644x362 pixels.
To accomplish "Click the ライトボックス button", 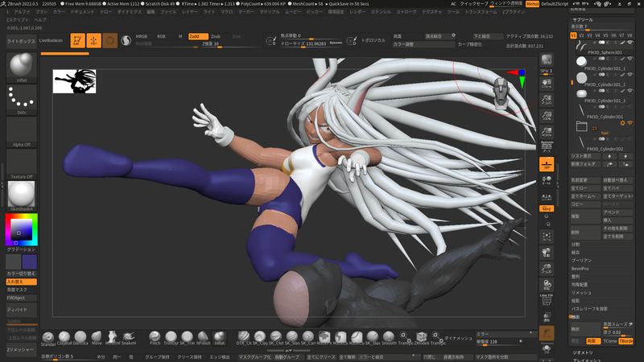I will tap(20, 39).
